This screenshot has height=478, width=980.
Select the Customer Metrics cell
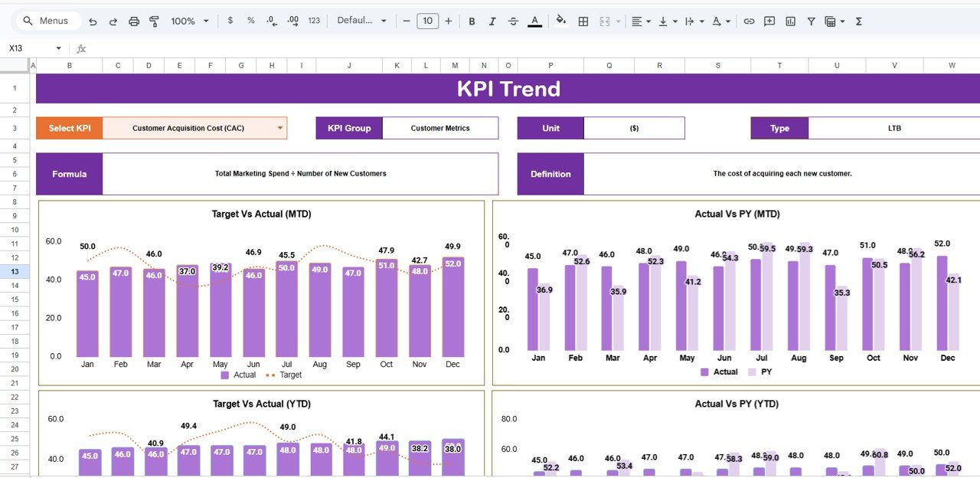pyautogui.click(x=440, y=128)
